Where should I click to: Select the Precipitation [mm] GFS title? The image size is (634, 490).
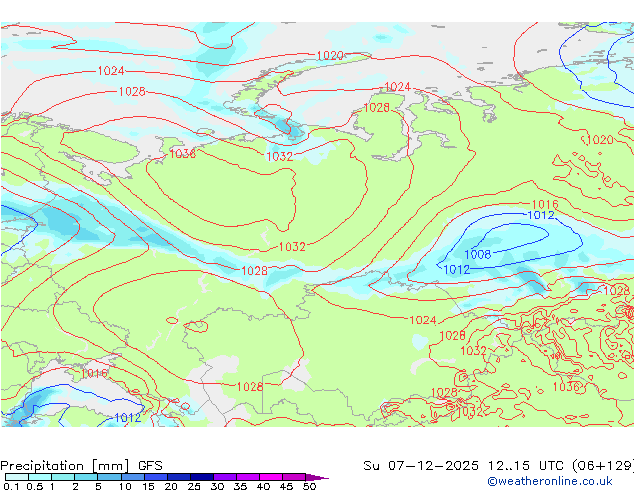(x=81, y=466)
